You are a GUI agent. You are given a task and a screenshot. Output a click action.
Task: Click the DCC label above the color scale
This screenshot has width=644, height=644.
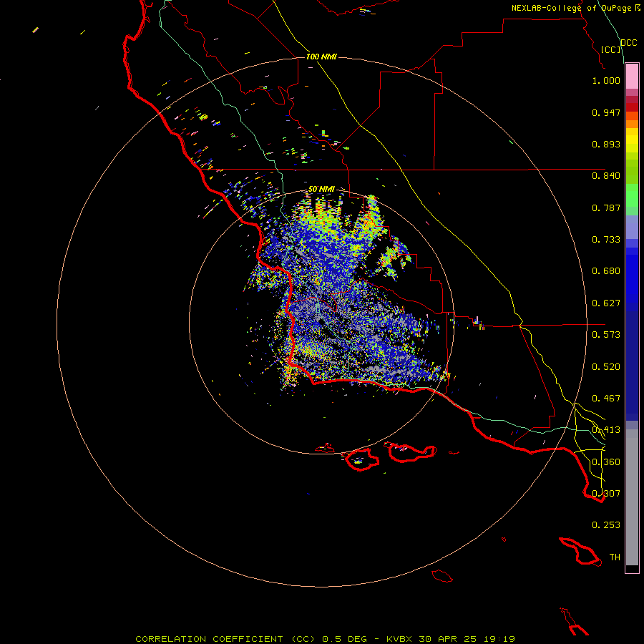pyautogui.click(x=628, y=43)
